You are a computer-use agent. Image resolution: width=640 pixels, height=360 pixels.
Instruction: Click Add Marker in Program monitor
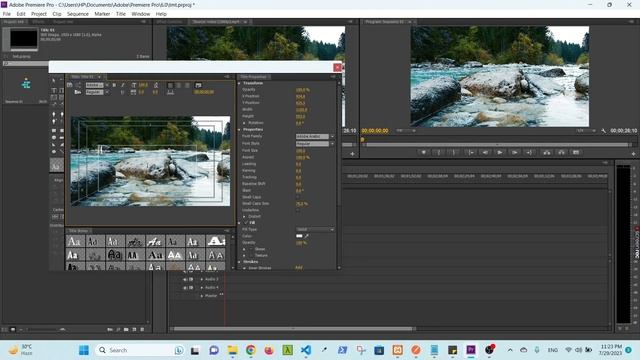coord(424,153)
